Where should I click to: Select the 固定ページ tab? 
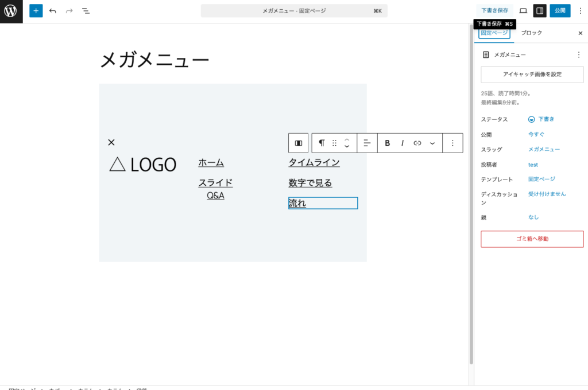coord(494,33)
